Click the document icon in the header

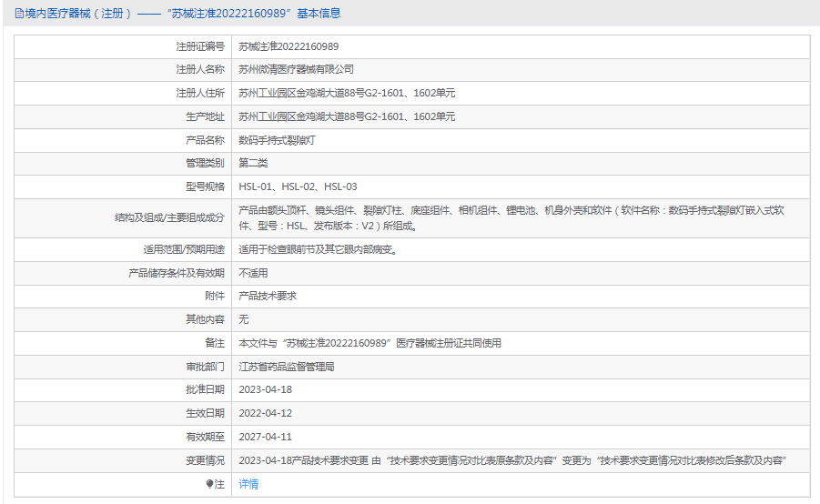[19, 14]
